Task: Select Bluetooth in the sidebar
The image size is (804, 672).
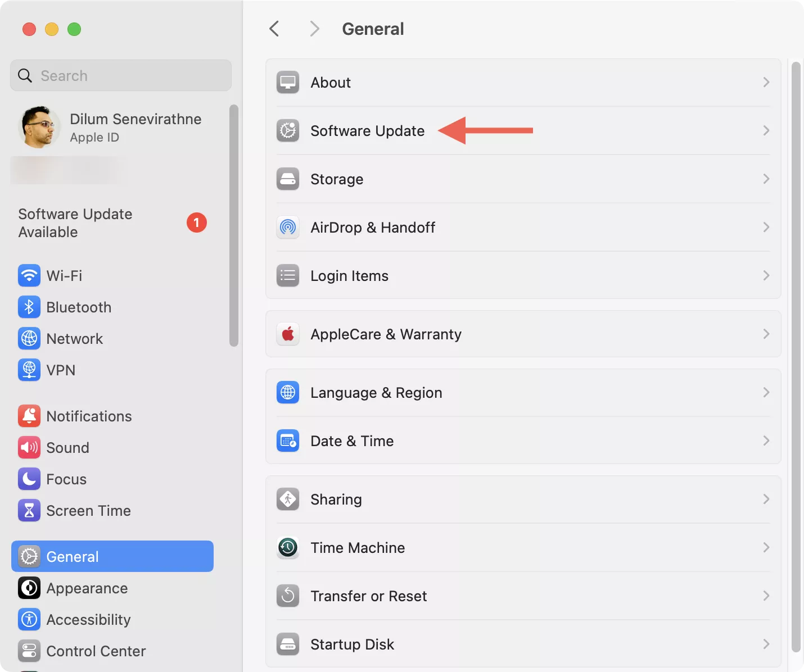Action: click(x=112, y=307)
